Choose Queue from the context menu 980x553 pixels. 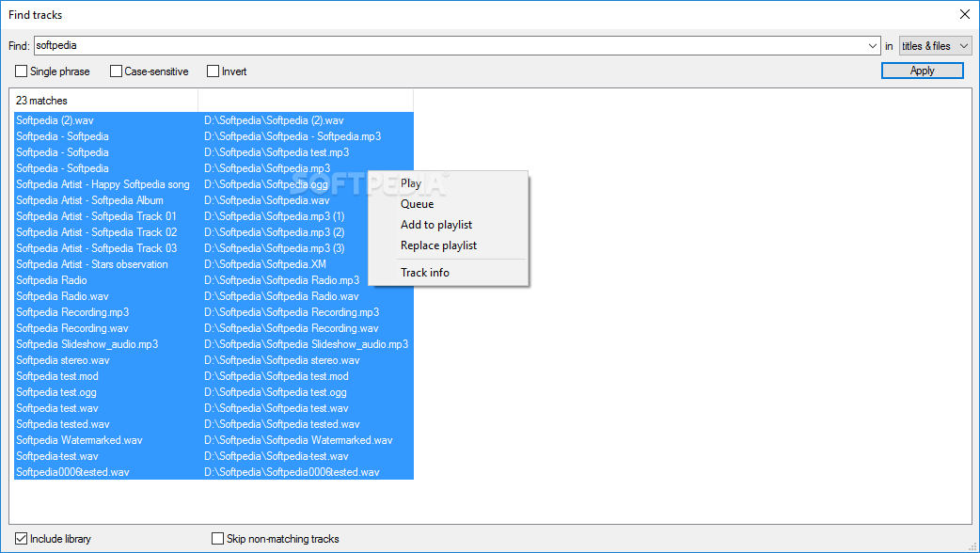click(x=417, y=204)
